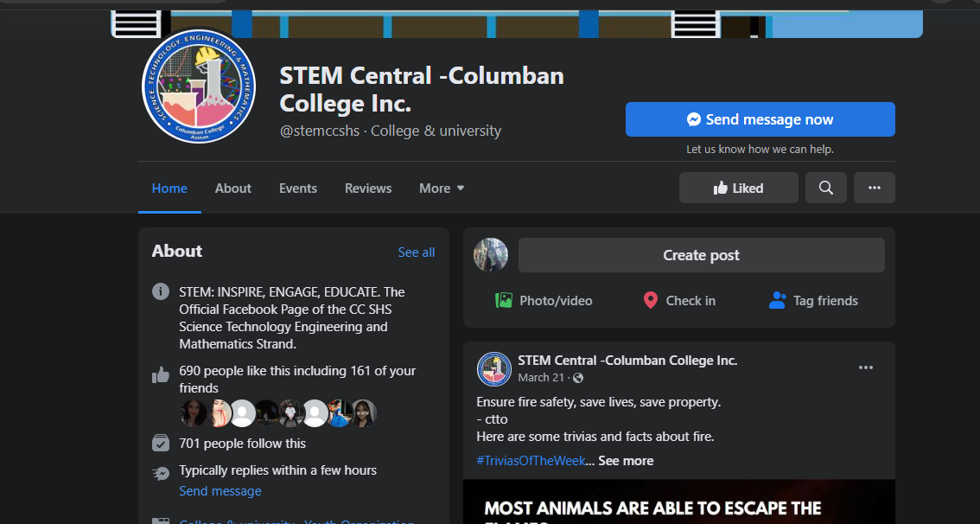Click the STEM Central page profile logo
Screen dimensions: 980x524
(200, 86)
